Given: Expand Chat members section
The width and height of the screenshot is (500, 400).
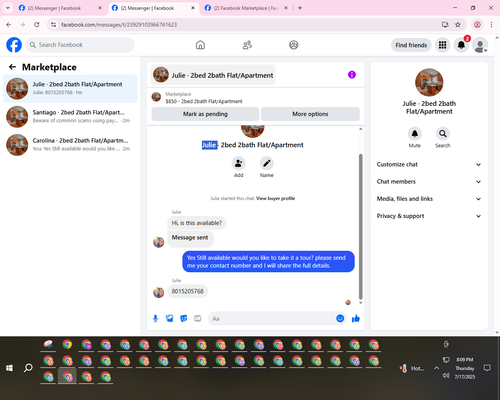Looking at the screenshot, I should (x=429, y=182).
